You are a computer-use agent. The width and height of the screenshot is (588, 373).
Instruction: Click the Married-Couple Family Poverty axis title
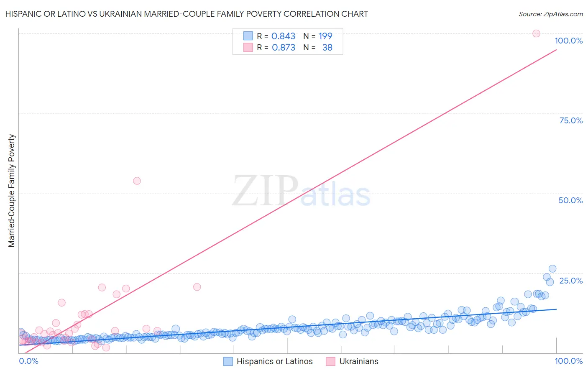click(12, 191)
